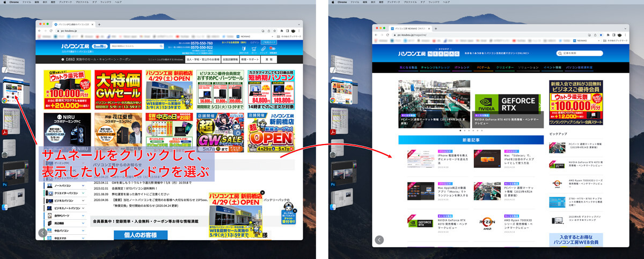Viewport: 644px width, 259px height.
Task: Open 短納期パソコン banner
Action: coord(272,89)
